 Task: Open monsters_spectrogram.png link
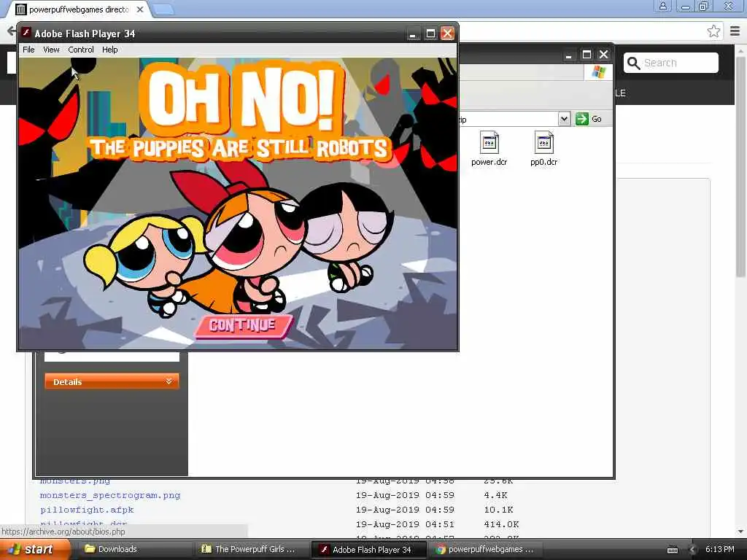coord(110,495)
